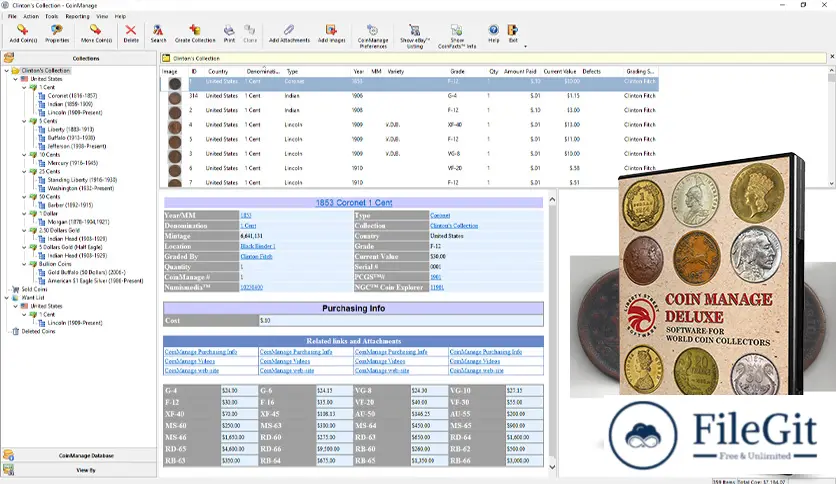Collapse the 10 Cents tree node
836x484 pixels.
24,155
